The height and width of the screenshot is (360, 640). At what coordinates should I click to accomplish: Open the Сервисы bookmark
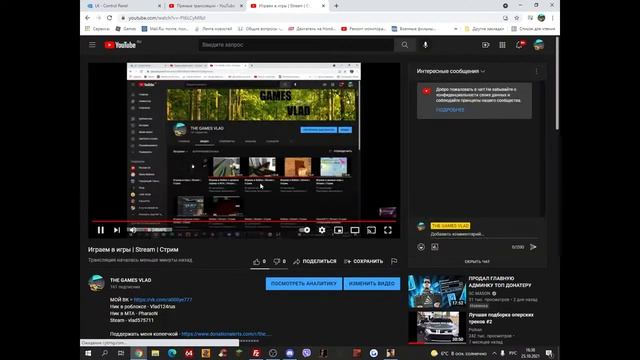click(97, 29)
